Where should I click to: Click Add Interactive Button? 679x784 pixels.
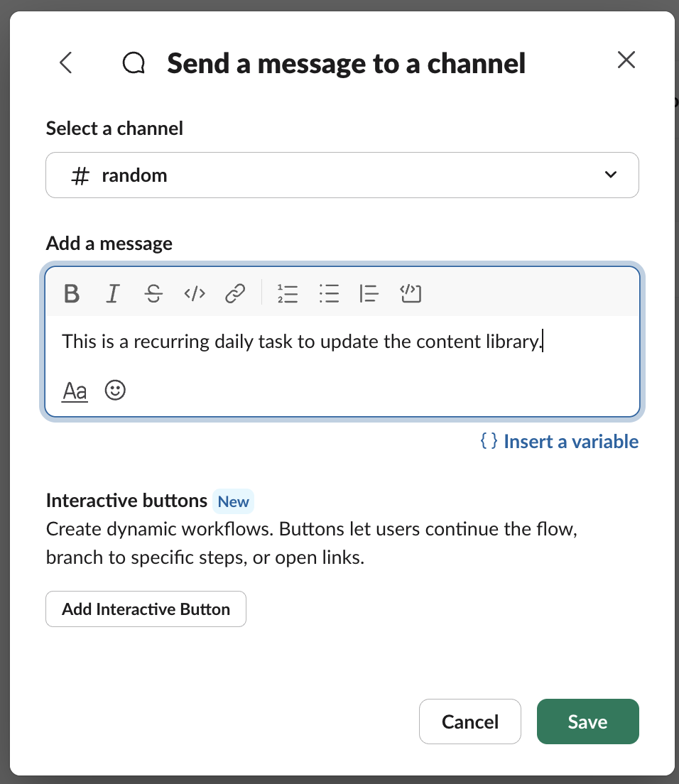tap(146, 609)
